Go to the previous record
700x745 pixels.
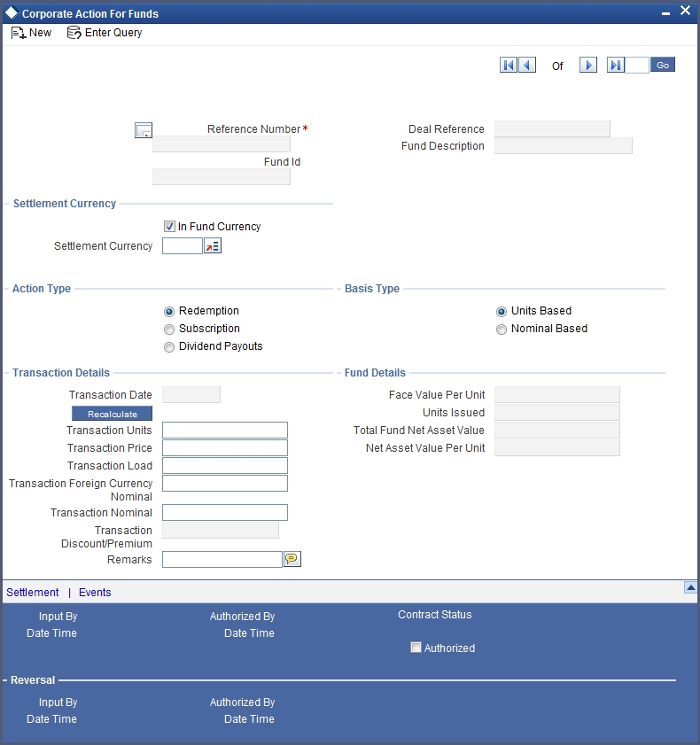tap(527, 65)
